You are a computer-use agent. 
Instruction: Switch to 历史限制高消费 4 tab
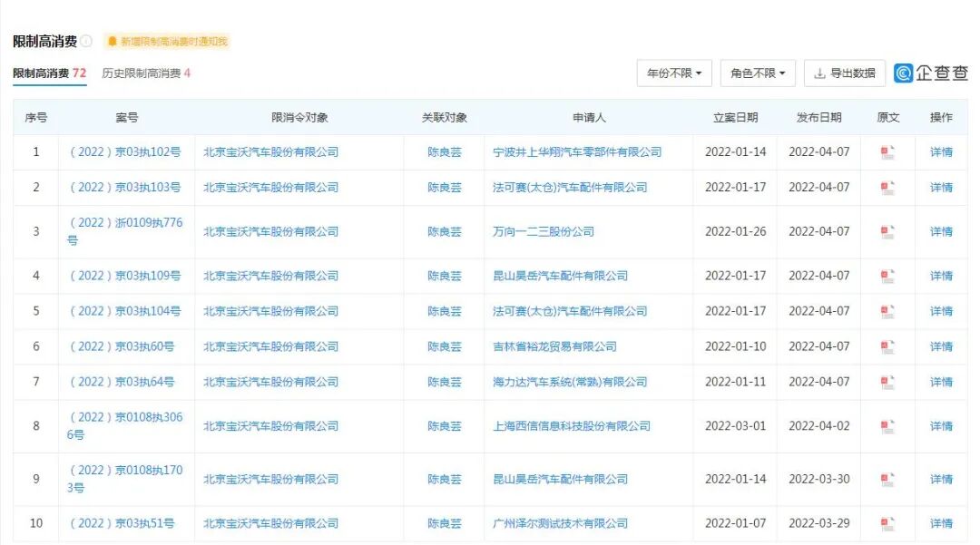tap(145, 73)
